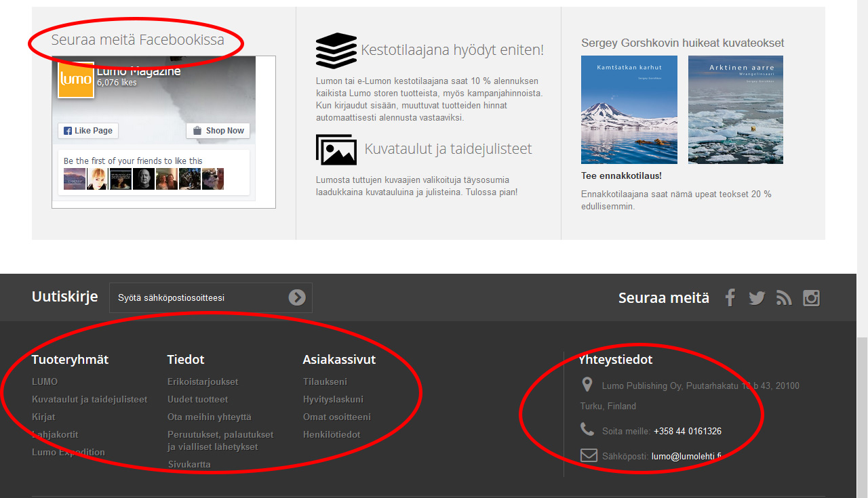Open Peruutukset, palautukset ja vialliset lähetykset
The image size is (868, 498).
point(220,440)
